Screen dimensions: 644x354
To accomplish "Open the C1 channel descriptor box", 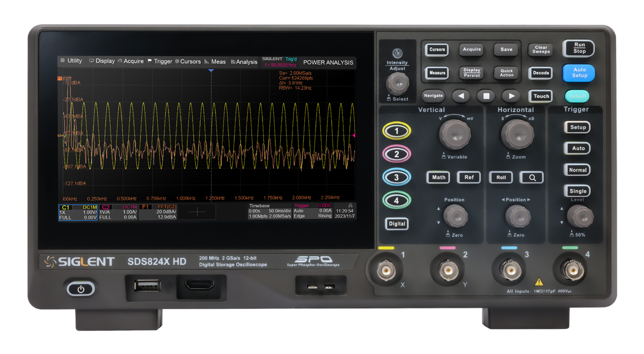I will click(x=78, y=211).
